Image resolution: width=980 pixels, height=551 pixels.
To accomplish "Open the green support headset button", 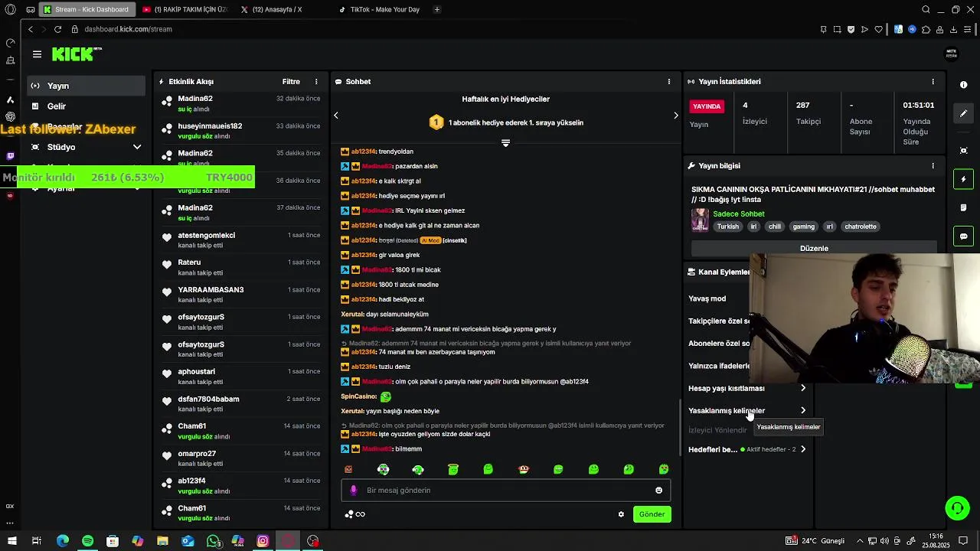I will (x=957, y=507).
